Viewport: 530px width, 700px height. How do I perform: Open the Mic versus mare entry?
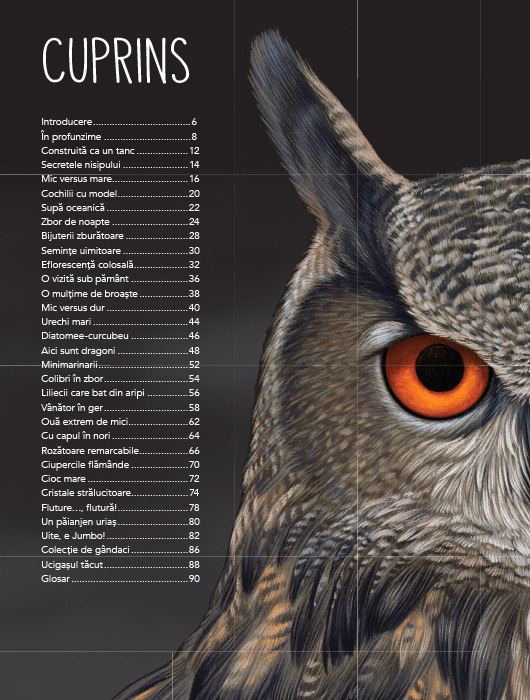click(120, 179)
